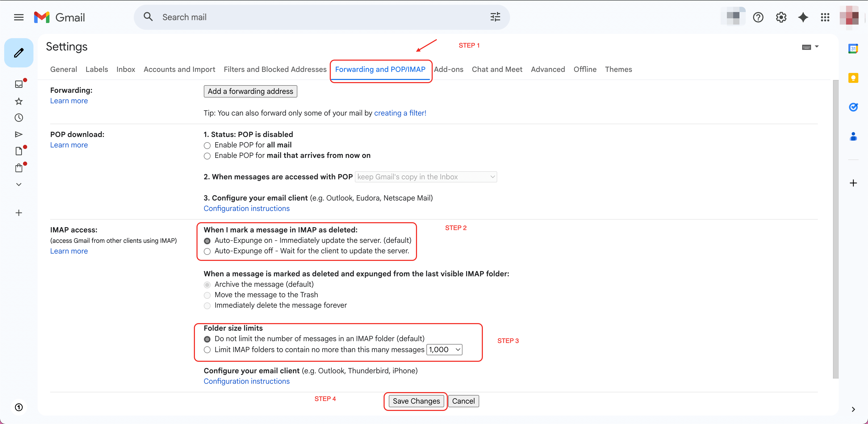Expand the More chevron in left sidebar

(x=19, y=184)
